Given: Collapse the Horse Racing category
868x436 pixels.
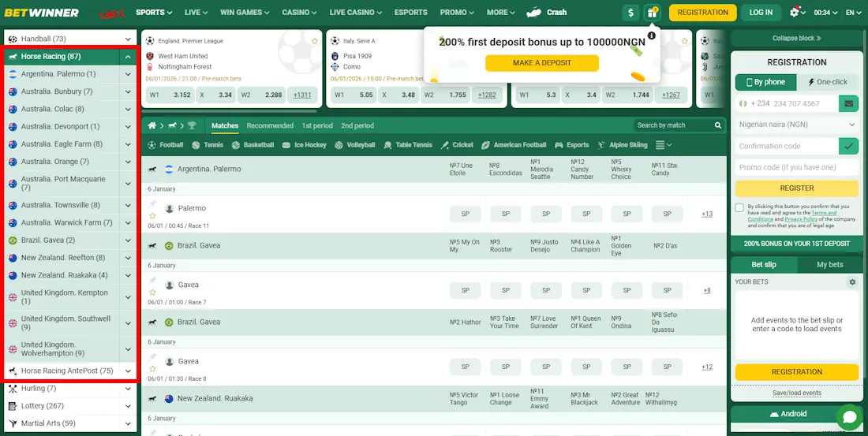Looking at the screenshot, I should (128, 57).
